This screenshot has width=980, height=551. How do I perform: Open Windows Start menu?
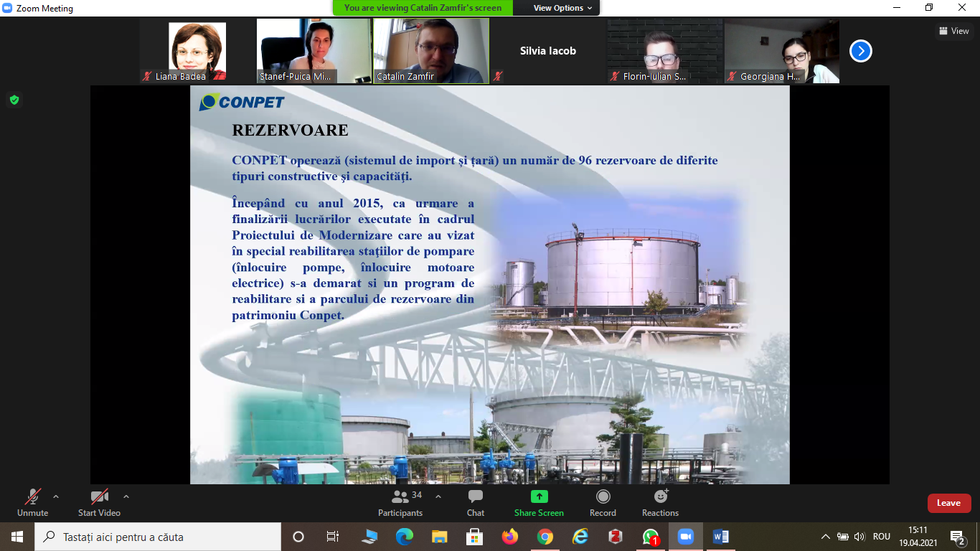point(17,537)
